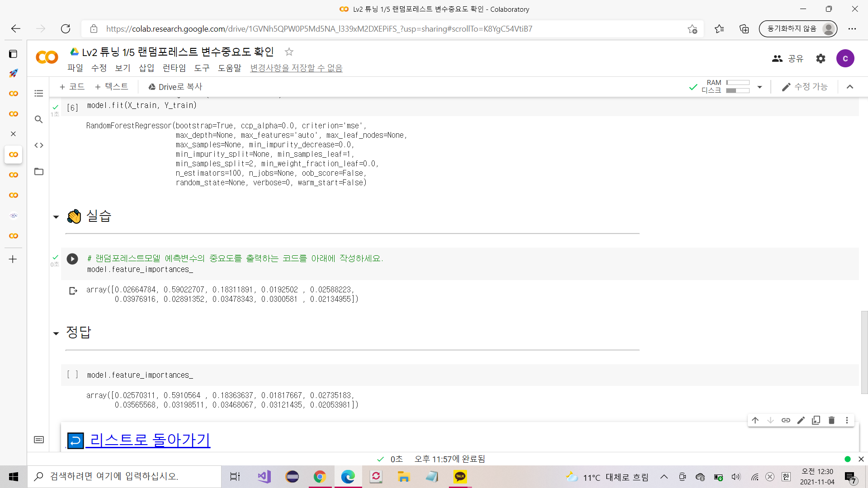Screen dimensions: 868x488
Task: Star this notebook next to title
Action: [289, 52]
